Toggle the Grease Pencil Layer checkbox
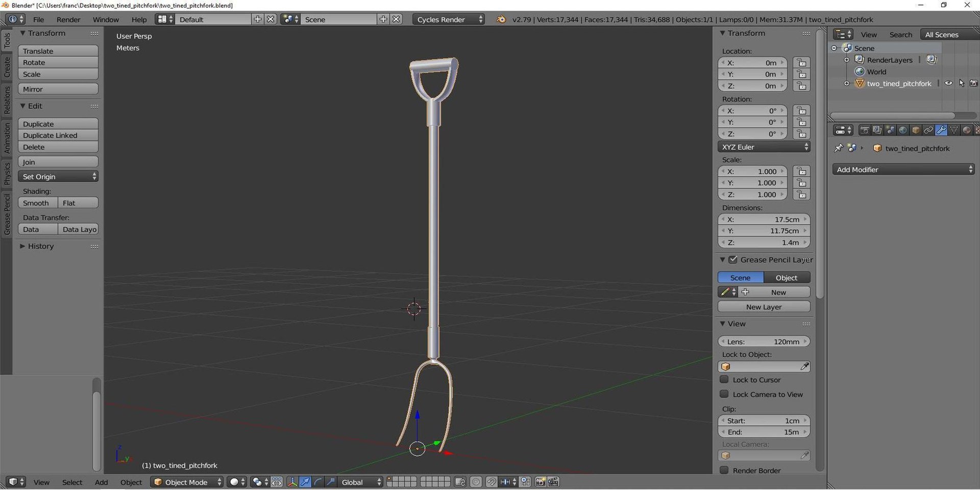This screenshot has width=980, height=490. [x=733, y=260]
